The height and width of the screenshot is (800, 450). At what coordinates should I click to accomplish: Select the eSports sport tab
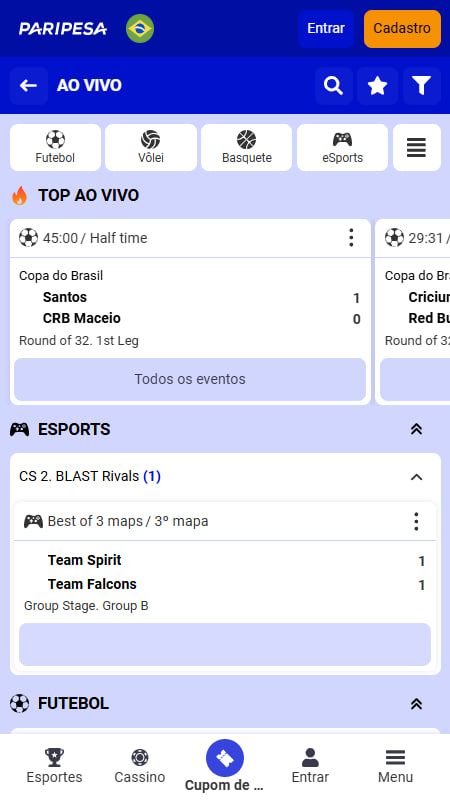pyautogui.click(x=342, y=147)
